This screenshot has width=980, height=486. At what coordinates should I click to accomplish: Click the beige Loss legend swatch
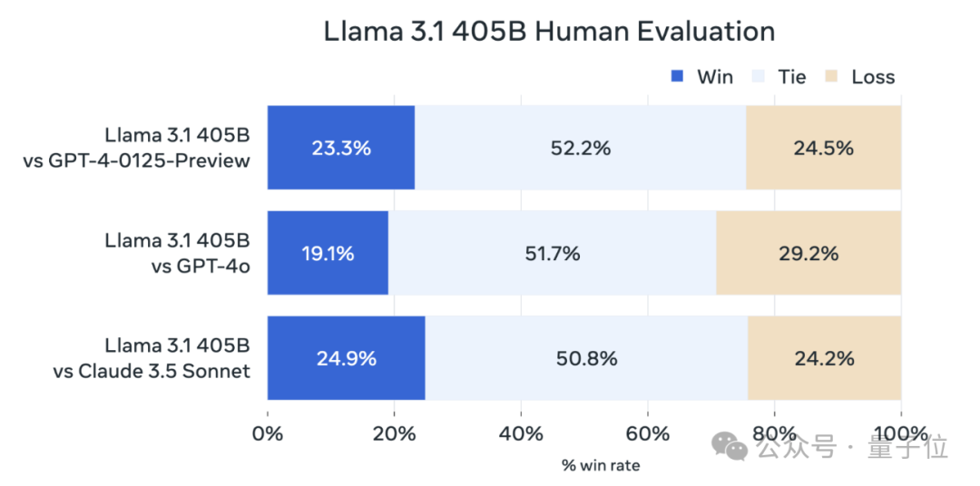click(x=832, y=76)
